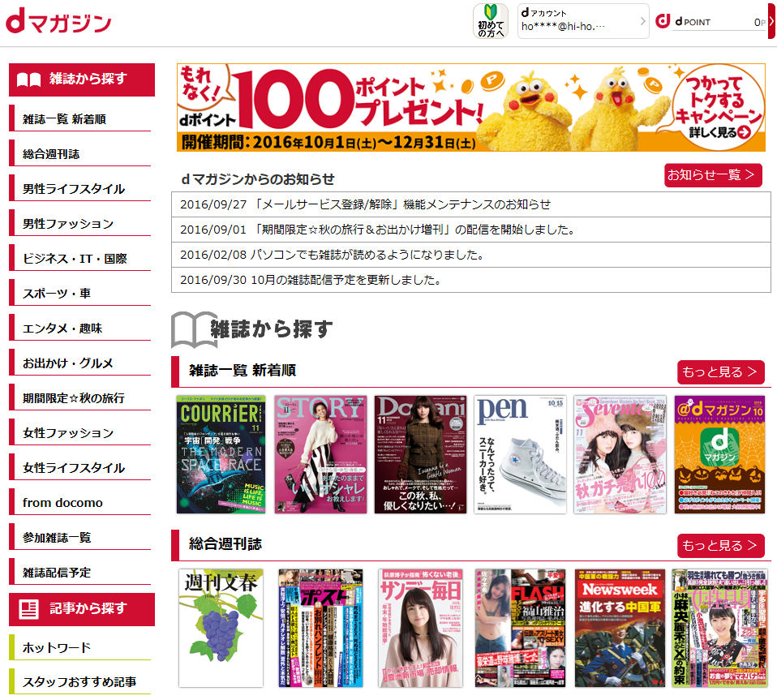Viewport: 777px width, 700px height.
Task: Open ホットワード in sidebar
Action: (79, 647)
